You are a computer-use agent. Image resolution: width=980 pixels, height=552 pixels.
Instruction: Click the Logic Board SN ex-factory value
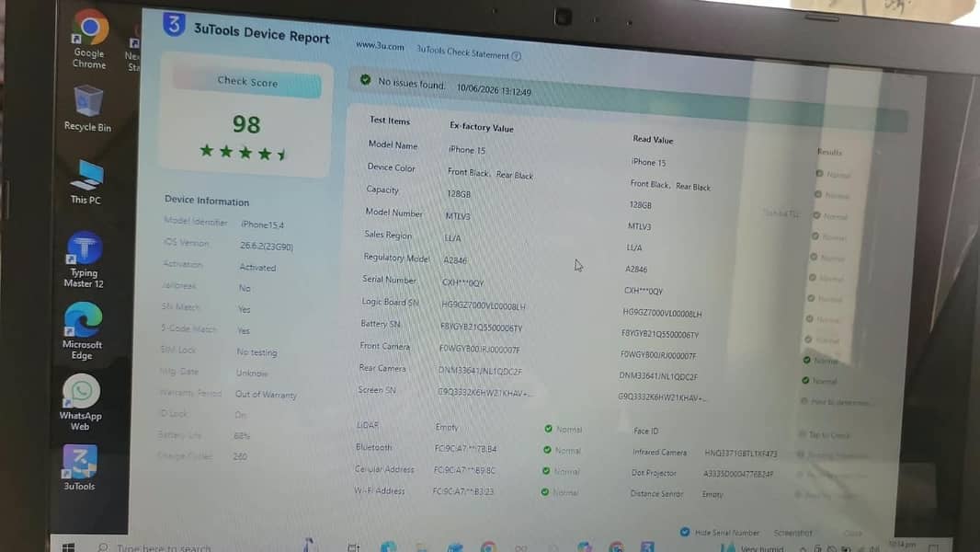[x=484, y=305]
